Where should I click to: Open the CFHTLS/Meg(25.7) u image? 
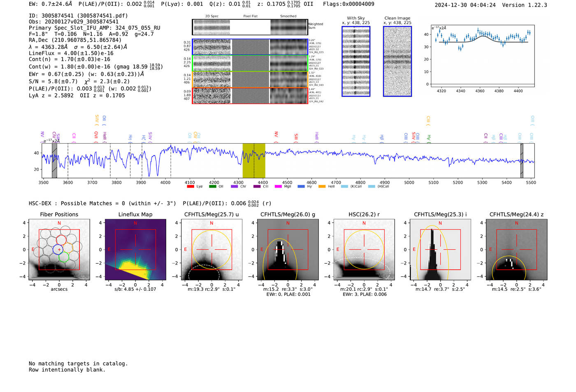tap(212, 250)
